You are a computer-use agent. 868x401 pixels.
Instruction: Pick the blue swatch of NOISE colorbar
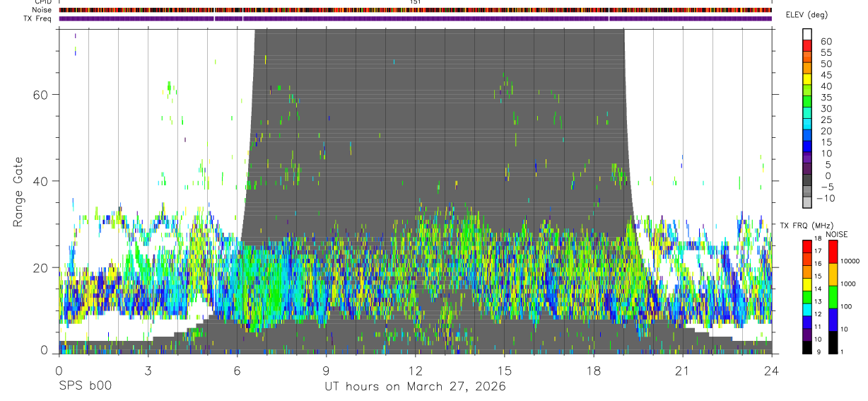pos(833,320)
